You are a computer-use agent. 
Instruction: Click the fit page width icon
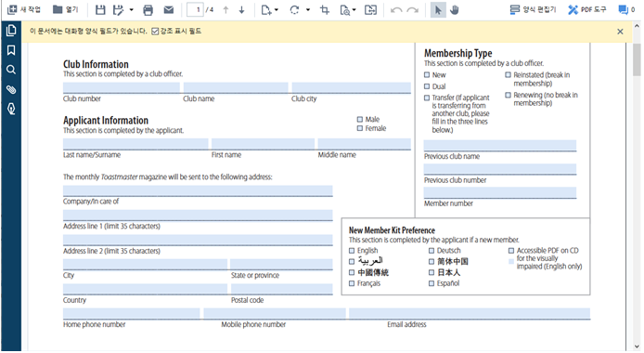coord(370,10)
